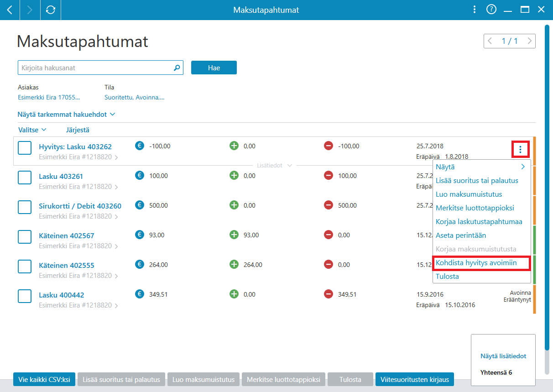Check the Sirukortti / Debit 403260 row
553x392 pixels.
pyautogui.click(x=25, y=208)
